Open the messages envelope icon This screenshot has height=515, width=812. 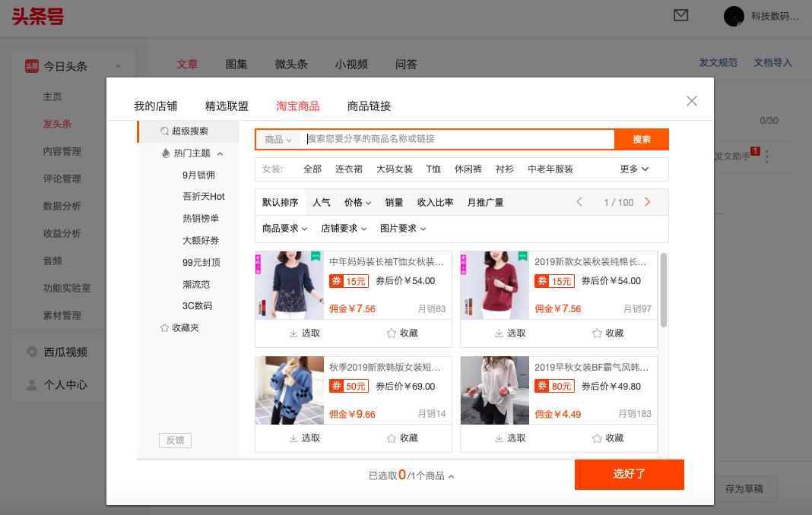(681, 16)
